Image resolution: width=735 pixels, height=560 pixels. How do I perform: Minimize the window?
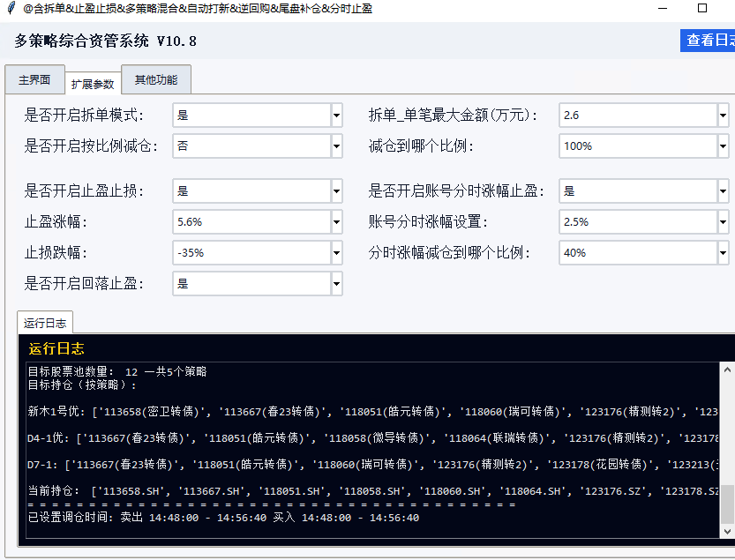click(x=663, y=9)
